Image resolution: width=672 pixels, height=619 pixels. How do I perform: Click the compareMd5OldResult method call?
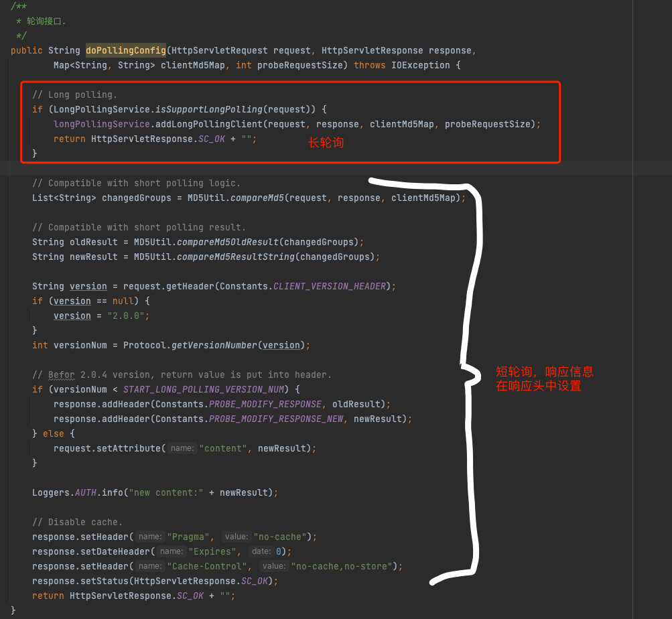click(x=228, y=243)
